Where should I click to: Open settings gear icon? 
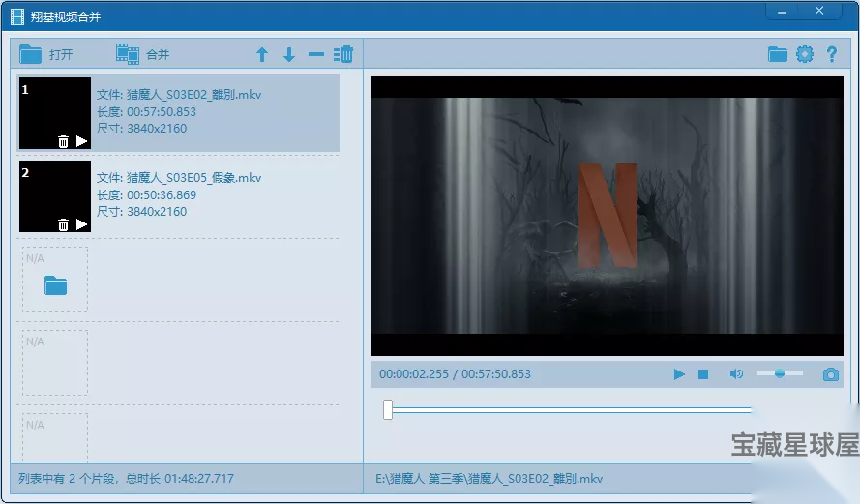click(x=805, y=54)
